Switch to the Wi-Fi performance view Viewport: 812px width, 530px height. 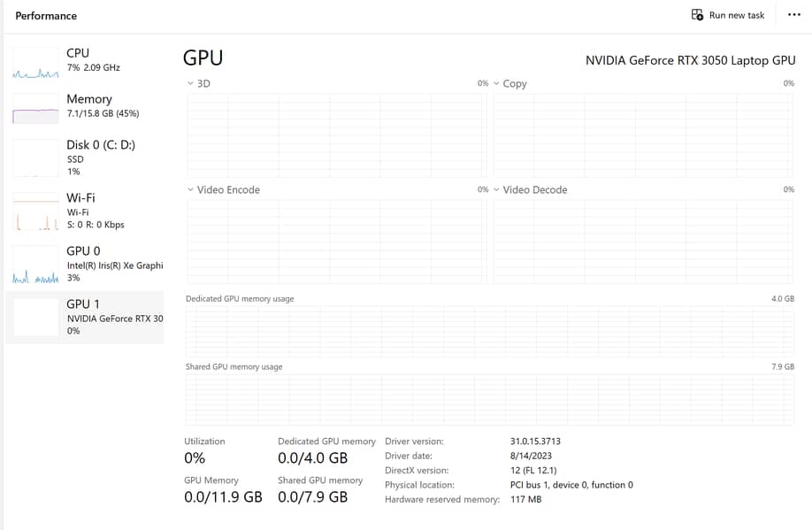point(80,198)
